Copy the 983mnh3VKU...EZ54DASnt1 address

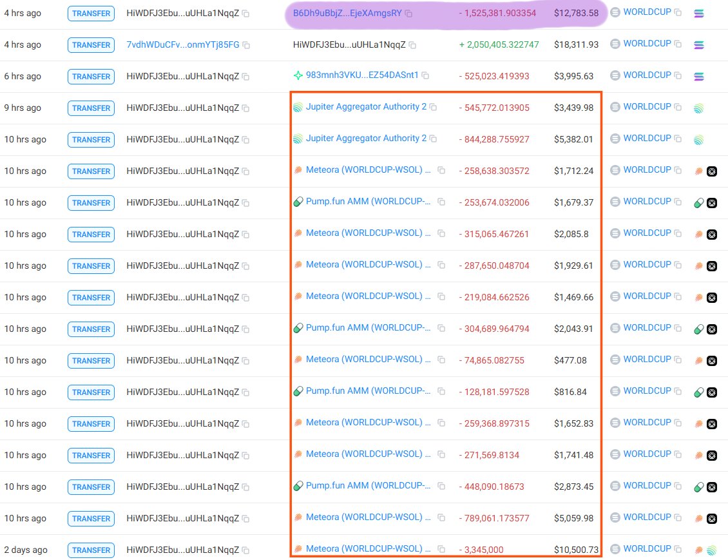click(425, 75)
